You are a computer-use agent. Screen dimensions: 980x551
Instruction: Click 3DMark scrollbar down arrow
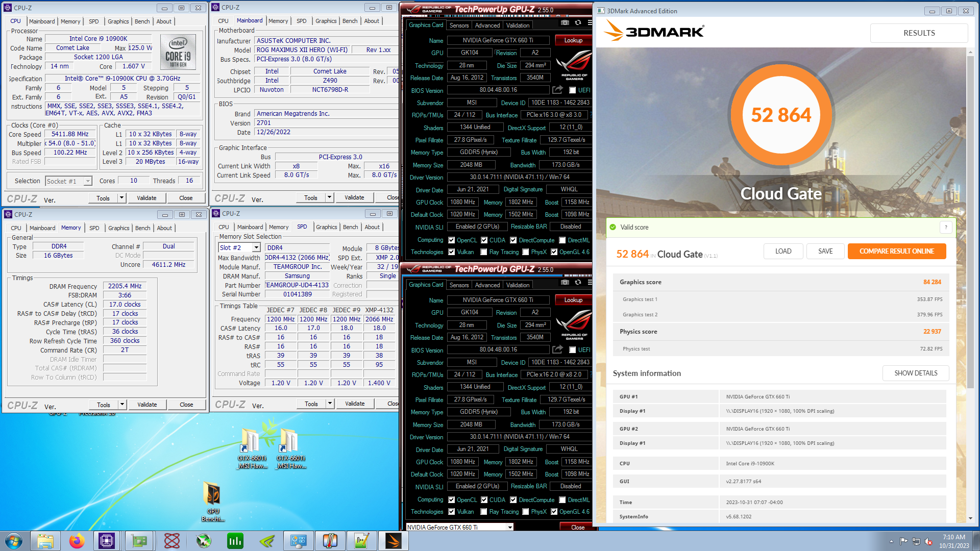pyautogui.click(x=970, y=518)
